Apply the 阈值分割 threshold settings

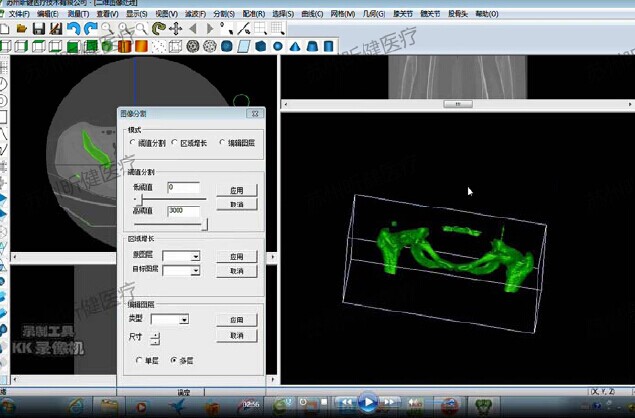click(x=237, y=190)
